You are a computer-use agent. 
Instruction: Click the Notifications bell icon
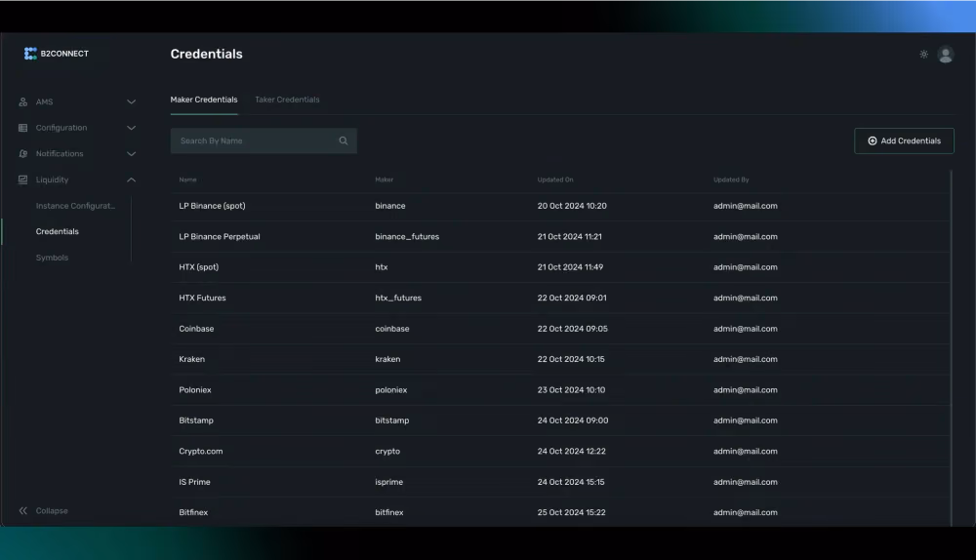coord(23,154)
